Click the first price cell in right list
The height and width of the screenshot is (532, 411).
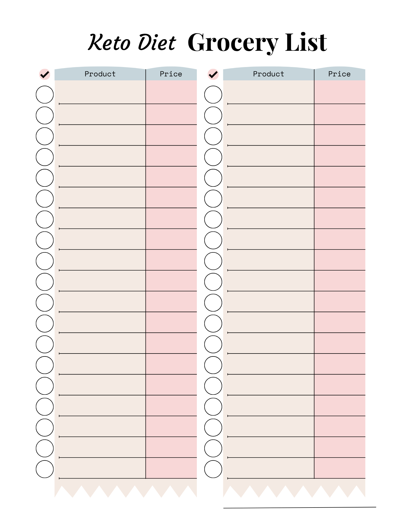point(339,93)
